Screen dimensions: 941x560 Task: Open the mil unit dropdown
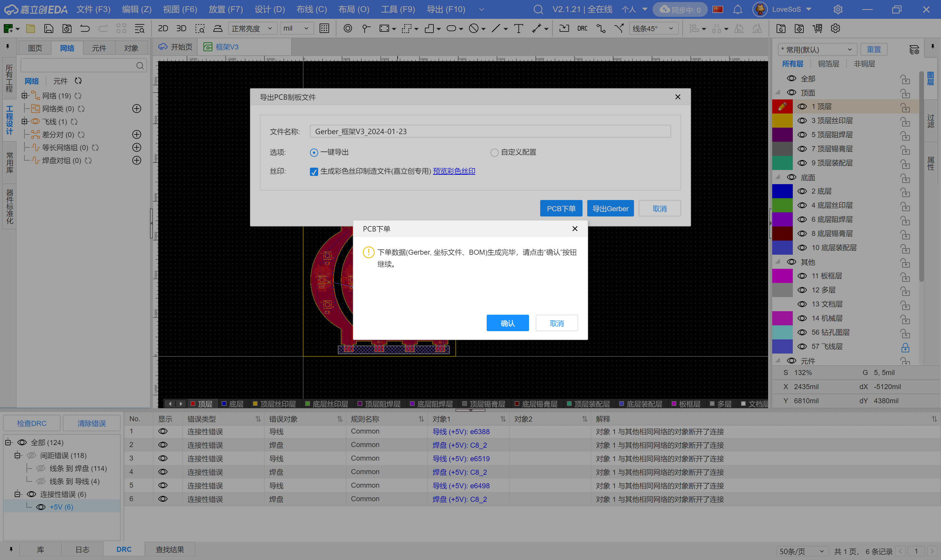click(x=296, y=29)
